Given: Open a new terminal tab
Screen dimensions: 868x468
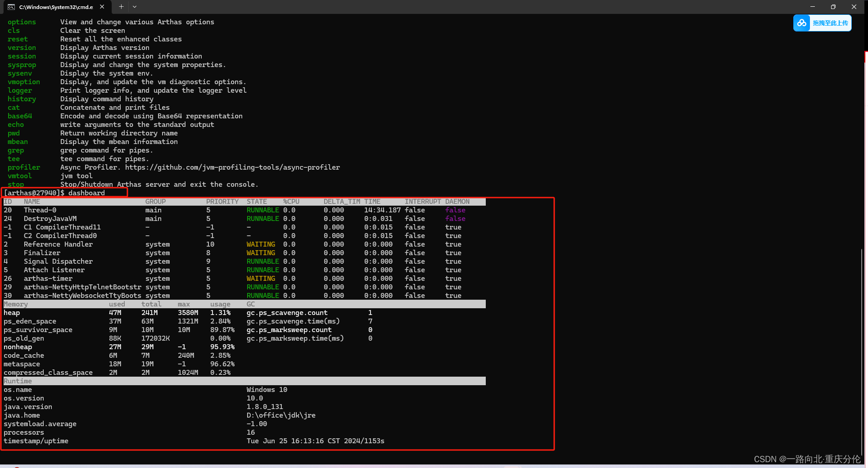Looking at the screenshot, I should coord(121,7).
